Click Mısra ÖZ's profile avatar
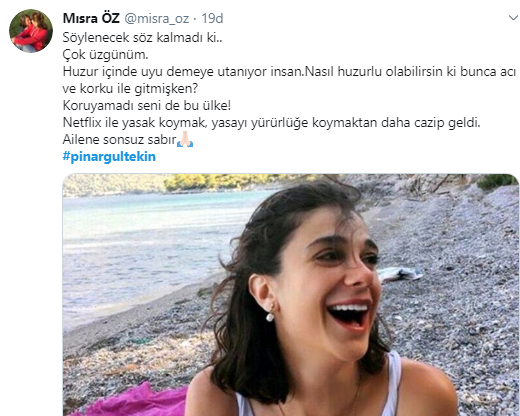Image resolution: width=520 pixels, height=416 pixels. pyautogui.click(x=31, y=31)
